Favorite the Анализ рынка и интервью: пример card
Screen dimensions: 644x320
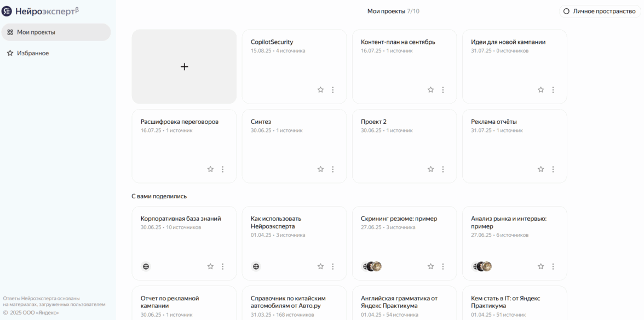[x=540, y=266]
